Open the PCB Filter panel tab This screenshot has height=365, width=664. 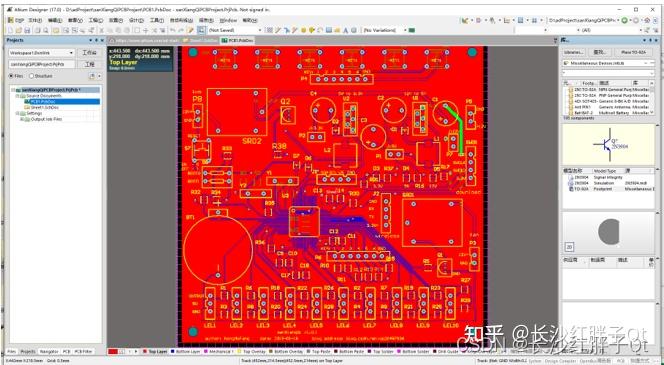[x=83, y=351]
